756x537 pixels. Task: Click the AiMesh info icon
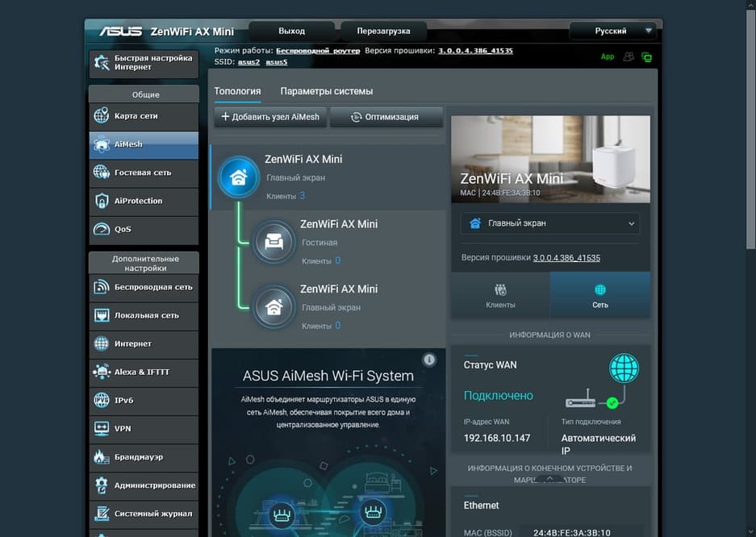429,360
